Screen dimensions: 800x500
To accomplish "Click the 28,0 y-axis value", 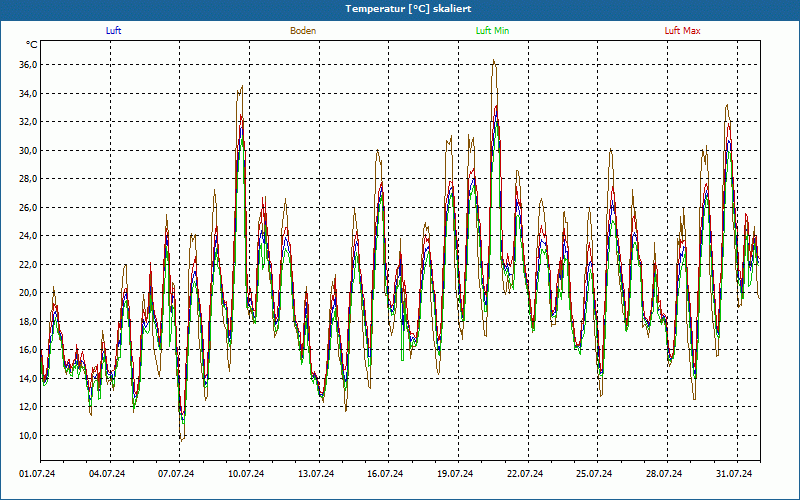I will [29, 179].
